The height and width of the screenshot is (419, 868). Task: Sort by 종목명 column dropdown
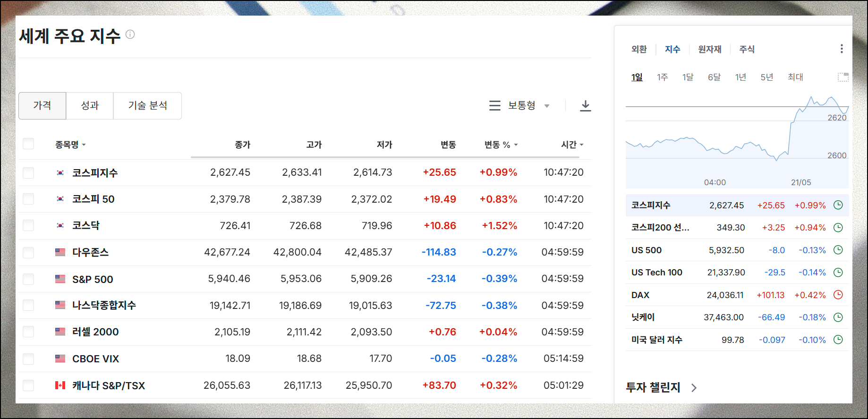click(70, 145)
